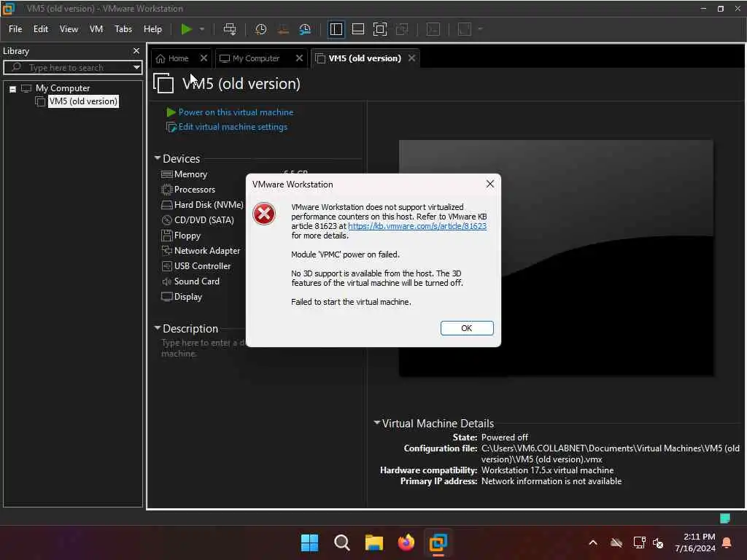Select the Memory device row
The height and width of the screenshot is (560, 747).
point(190,174)
